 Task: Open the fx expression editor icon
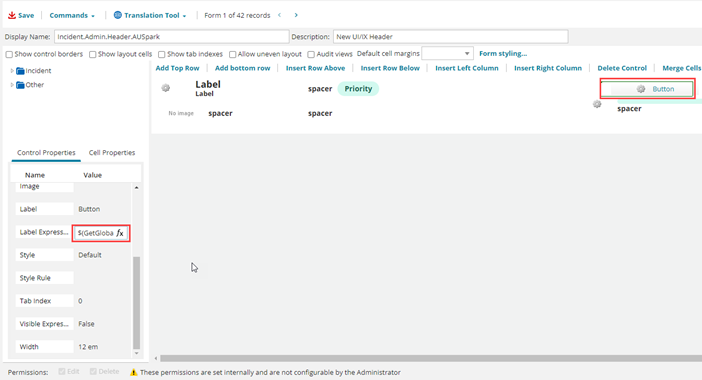[120, 233]
